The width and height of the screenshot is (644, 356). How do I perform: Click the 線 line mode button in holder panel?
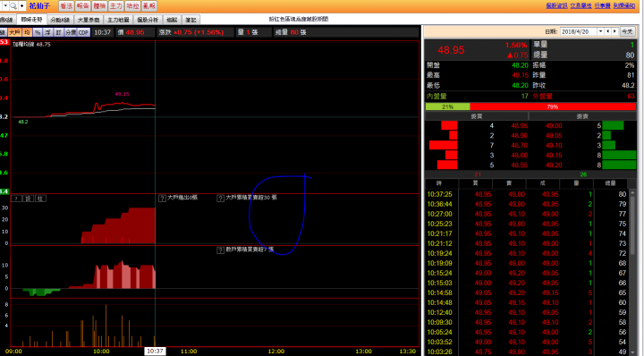(x=28, y=199)
